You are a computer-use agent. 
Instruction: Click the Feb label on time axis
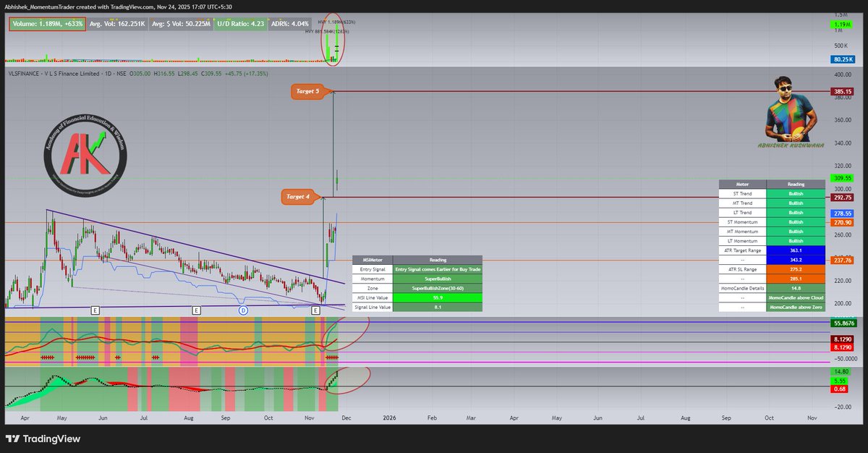click(432, 418)
